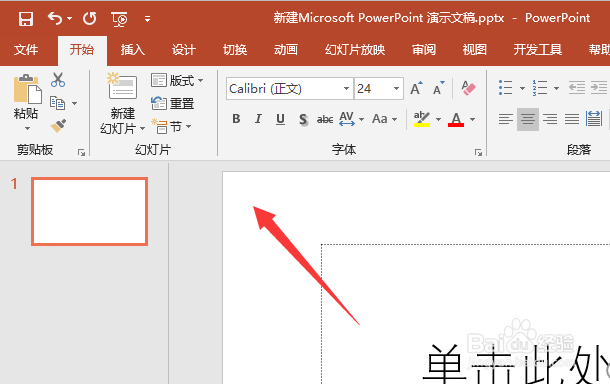Click the 粘贴 paste clipboard icon
The width and height of the screenshot is (610, 384).
click(27, 89)
